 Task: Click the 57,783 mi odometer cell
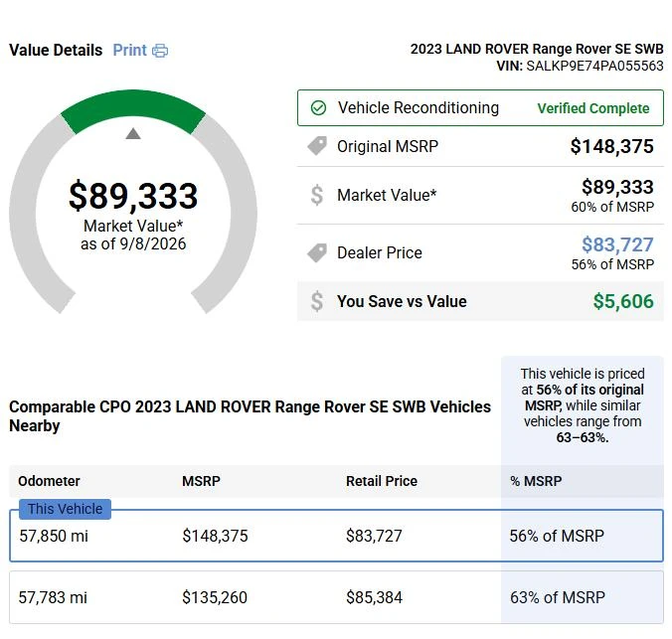pyautogui.click(x=53, y=597)
